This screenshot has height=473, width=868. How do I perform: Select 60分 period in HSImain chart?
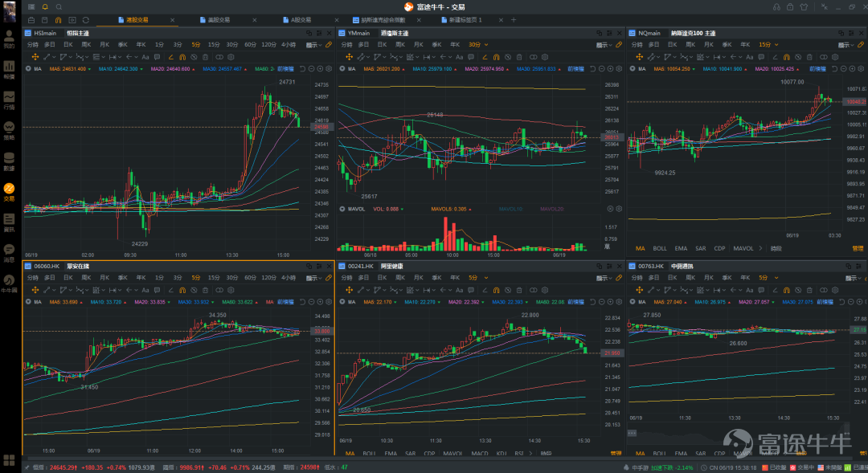(x=250, y=45)
